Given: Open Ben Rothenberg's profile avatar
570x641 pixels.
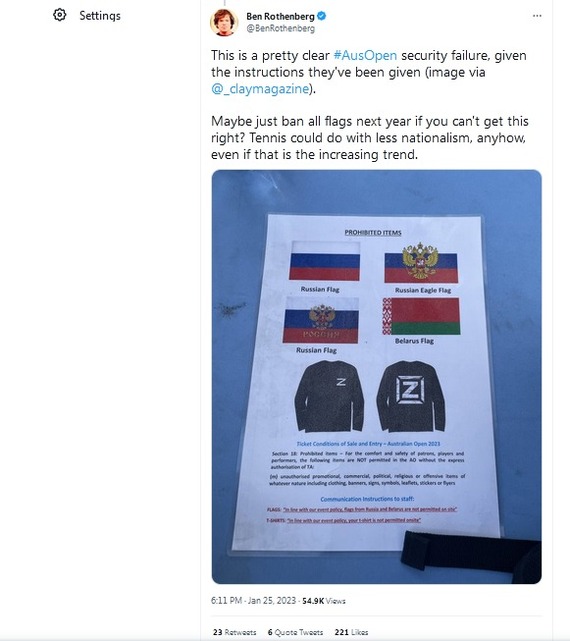Looking at the screenshot, I should (x=224, y=22).
